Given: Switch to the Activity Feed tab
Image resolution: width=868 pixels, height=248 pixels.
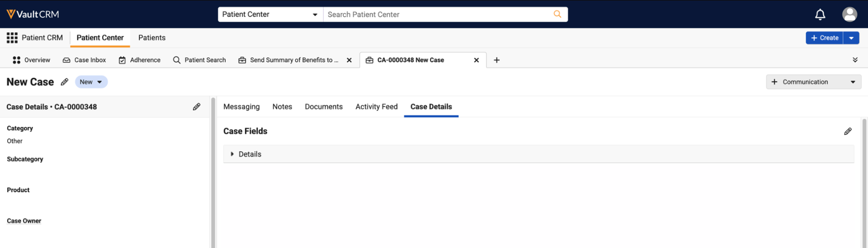Looking at the screenshot, I should (377, 107).
